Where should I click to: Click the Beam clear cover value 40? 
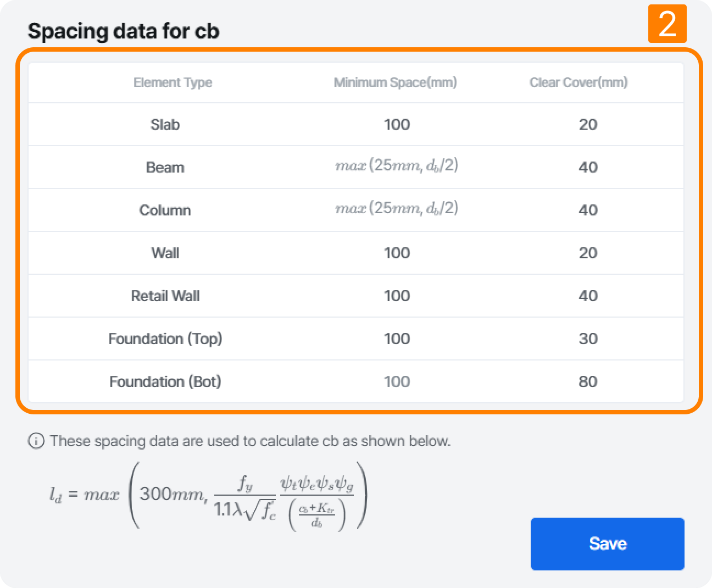(x=588, y=167)
